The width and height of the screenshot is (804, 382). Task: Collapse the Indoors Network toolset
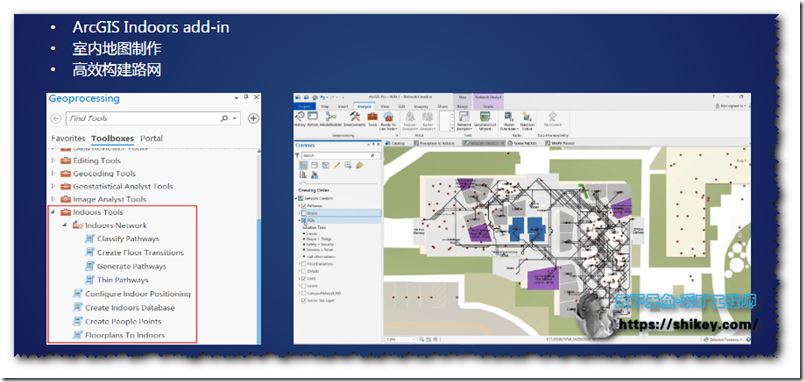click(65, 226)
